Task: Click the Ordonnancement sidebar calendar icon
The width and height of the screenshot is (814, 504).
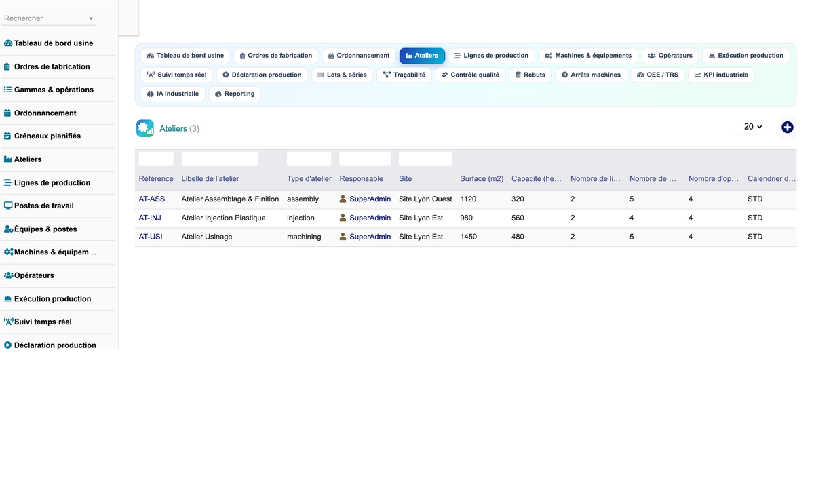Action: [7, 113]
